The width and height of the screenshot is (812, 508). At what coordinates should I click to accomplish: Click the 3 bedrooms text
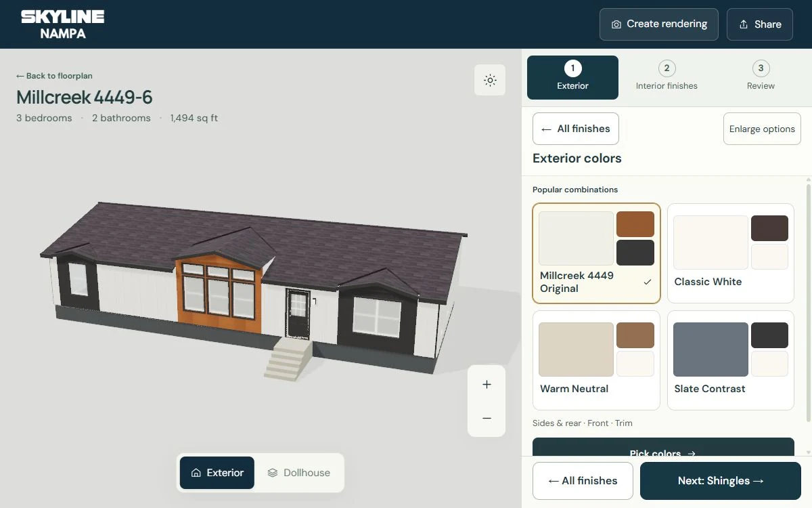coord(44,118)
